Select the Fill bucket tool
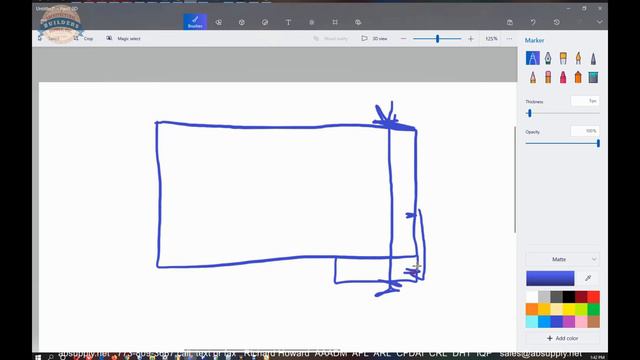Screen dimensions: 640x360 [x=593, y=77]
